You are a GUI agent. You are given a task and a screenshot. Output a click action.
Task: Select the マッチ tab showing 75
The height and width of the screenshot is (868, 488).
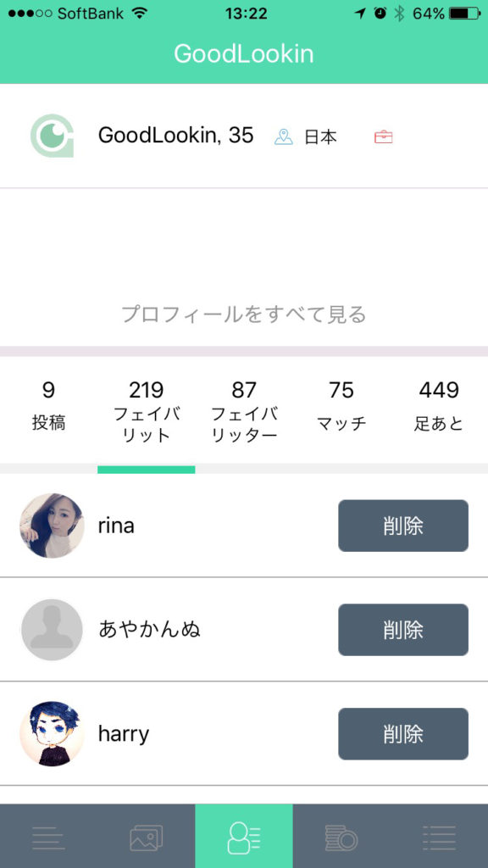[x=342, y=405]
